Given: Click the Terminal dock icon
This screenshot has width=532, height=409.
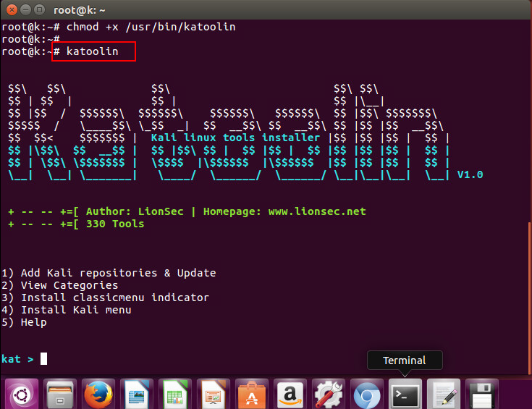Looking at the screenshot, I should (x=405, y=395).
